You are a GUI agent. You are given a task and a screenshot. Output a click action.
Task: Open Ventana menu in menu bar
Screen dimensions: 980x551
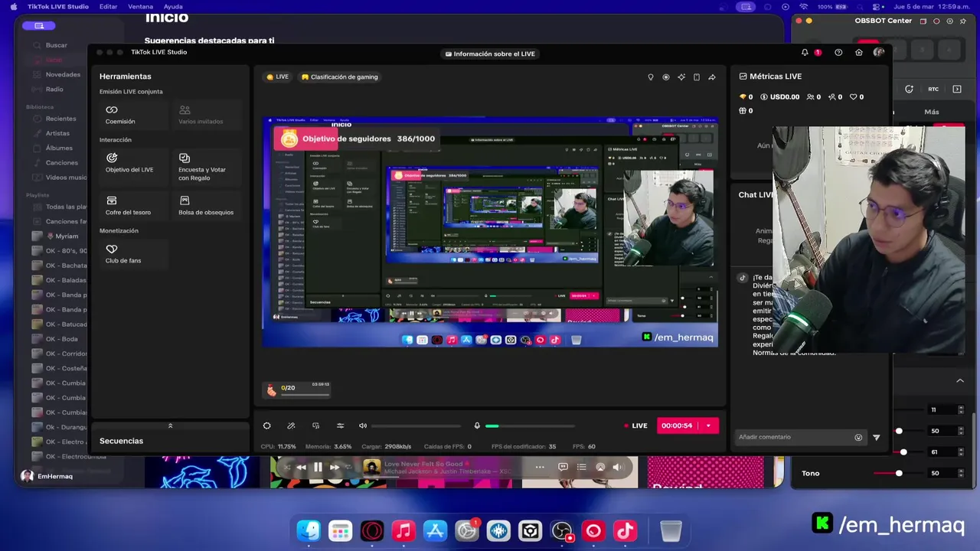(x=140, y=6)
